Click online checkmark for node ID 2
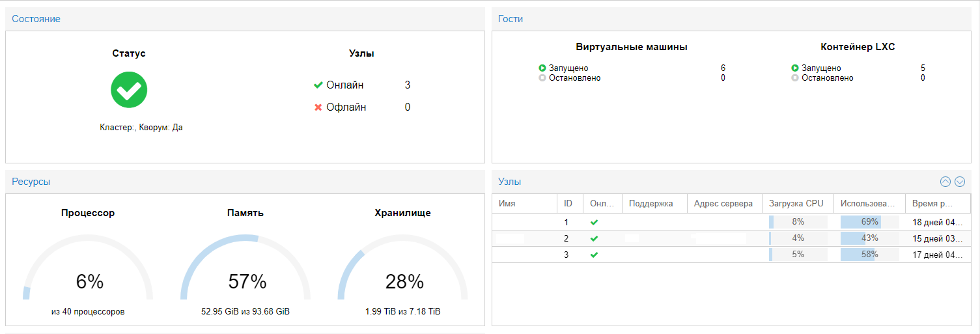Screen dimensions: 980x334 594,238
